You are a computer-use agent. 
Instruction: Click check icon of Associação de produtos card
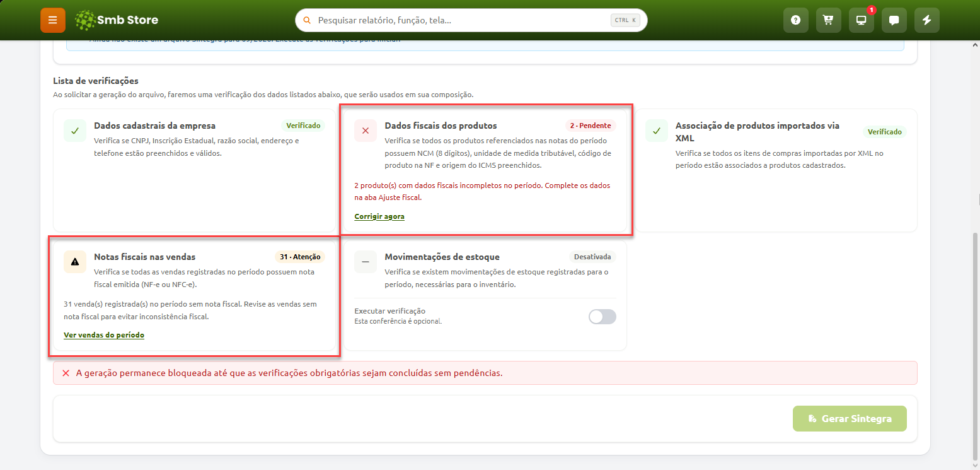657,131
